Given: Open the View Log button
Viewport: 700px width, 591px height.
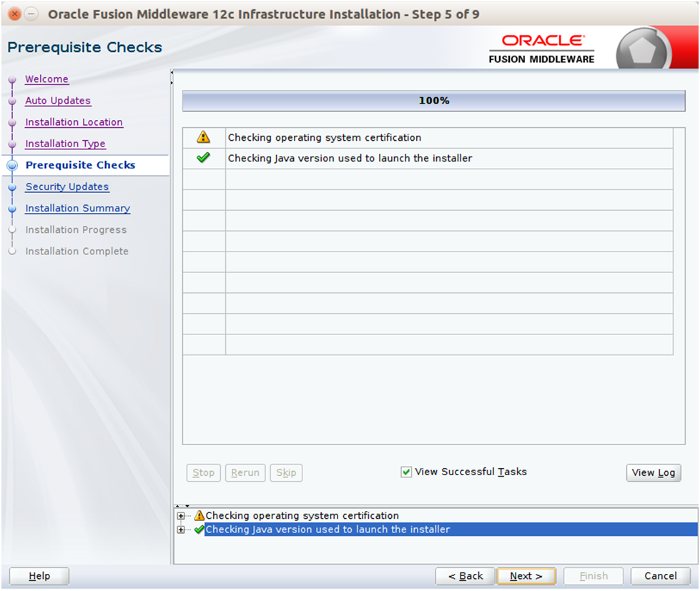Looking at the screenshot, I should pos(654,473).
